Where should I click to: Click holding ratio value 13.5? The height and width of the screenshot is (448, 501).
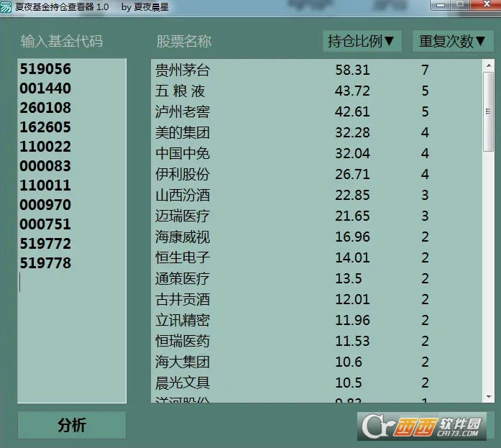[349, 278]
